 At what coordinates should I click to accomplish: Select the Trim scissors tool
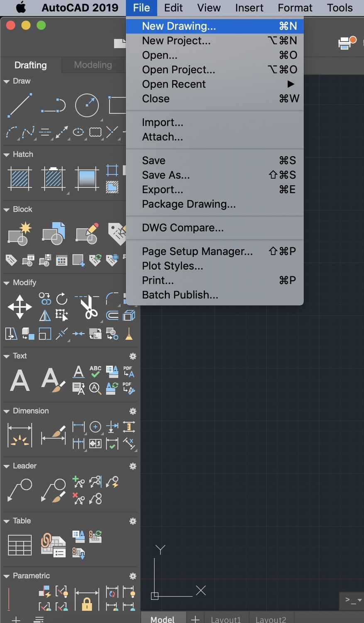[x=88, y=307]
